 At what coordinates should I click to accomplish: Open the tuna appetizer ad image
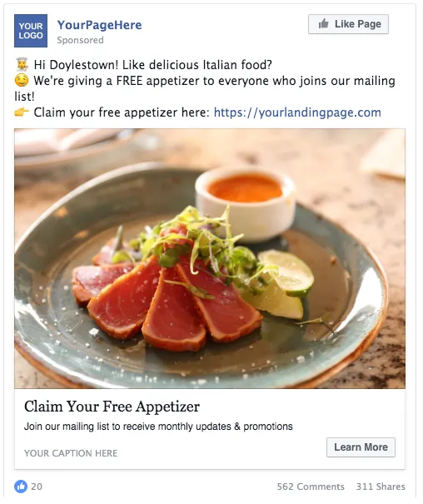(x=210, y=258)
